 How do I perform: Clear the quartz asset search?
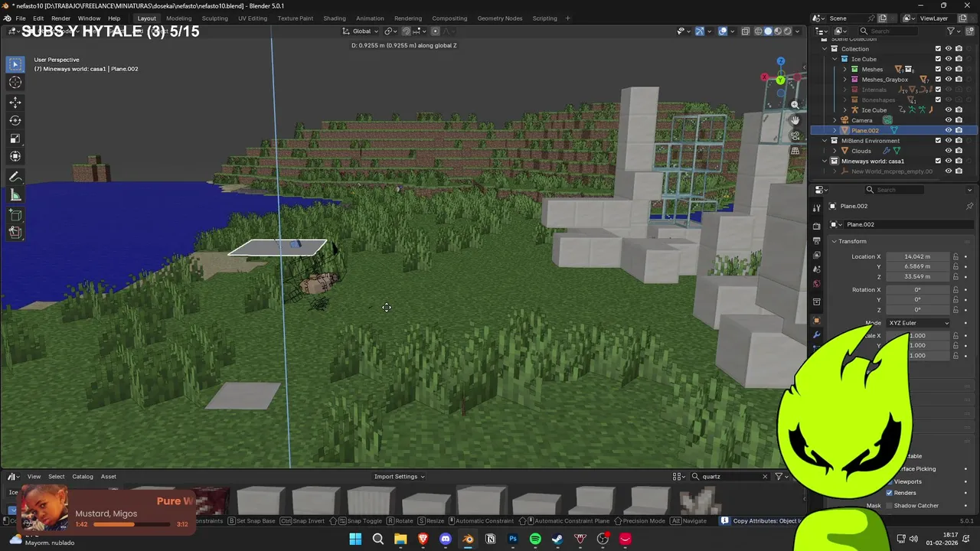click(764, 477)
